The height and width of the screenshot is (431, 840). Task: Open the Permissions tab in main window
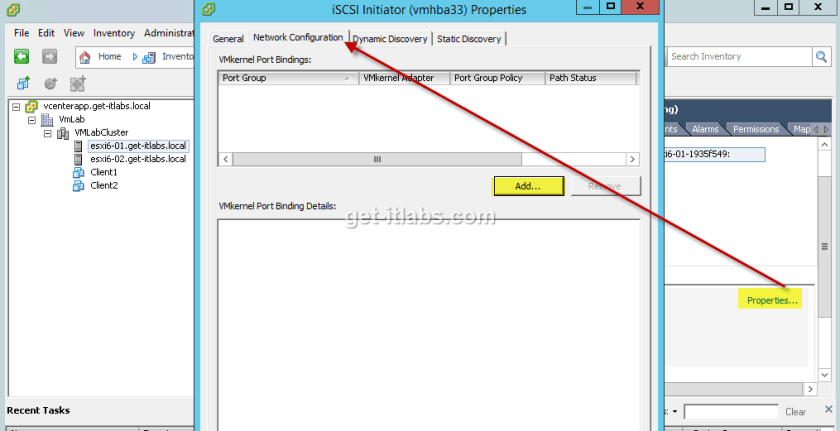coord(756,129)
